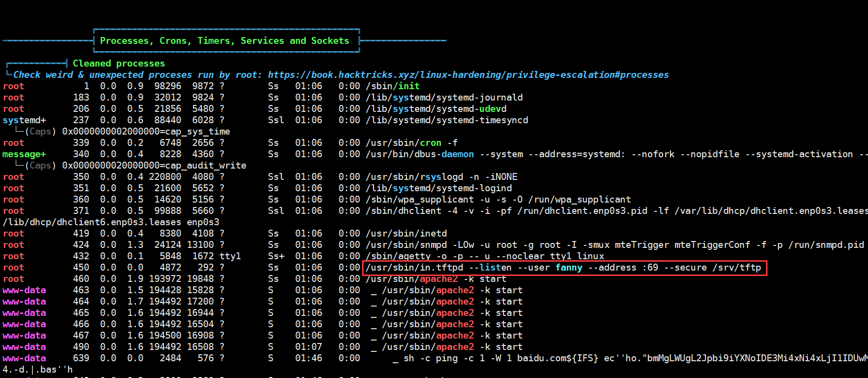This screenshot has width=868, height=378.
Task: Click the '/usr/sbin/snmpd' command line
Action: pos(615,245)
